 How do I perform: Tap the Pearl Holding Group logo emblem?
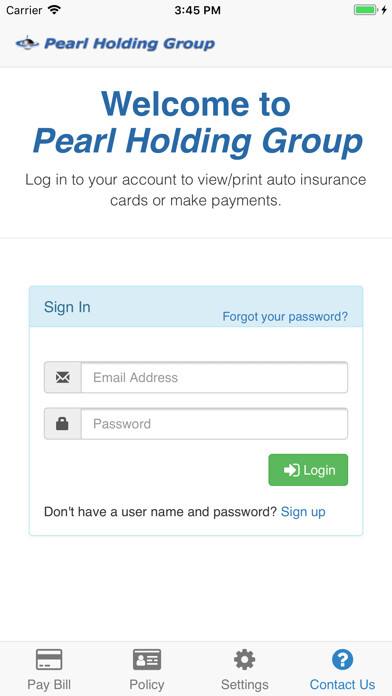[x=28, y=43]
